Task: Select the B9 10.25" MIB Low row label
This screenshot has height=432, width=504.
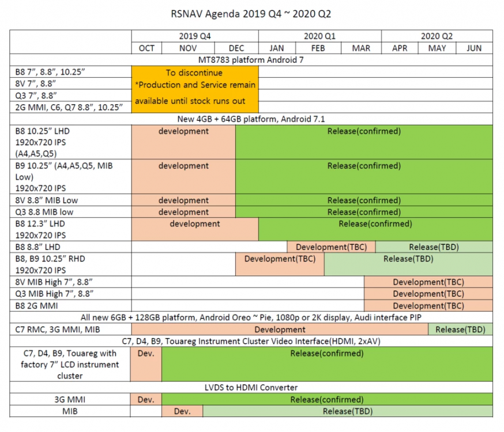Action: pos(70,177)
